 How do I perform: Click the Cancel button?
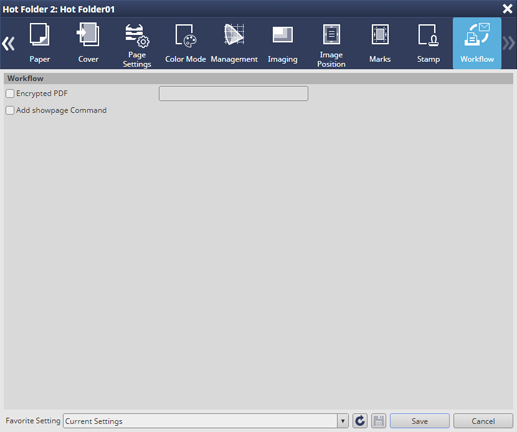483,421
